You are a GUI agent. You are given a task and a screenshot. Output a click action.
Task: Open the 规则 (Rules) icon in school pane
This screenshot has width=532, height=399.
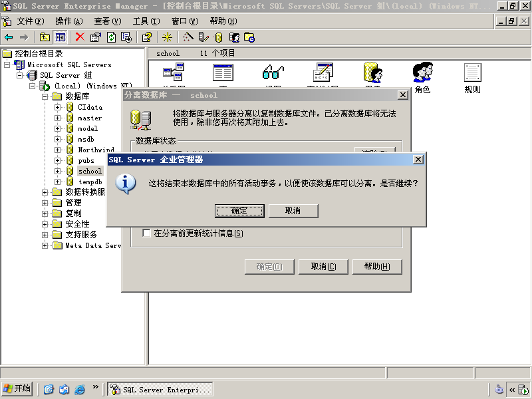coord(473,78)
